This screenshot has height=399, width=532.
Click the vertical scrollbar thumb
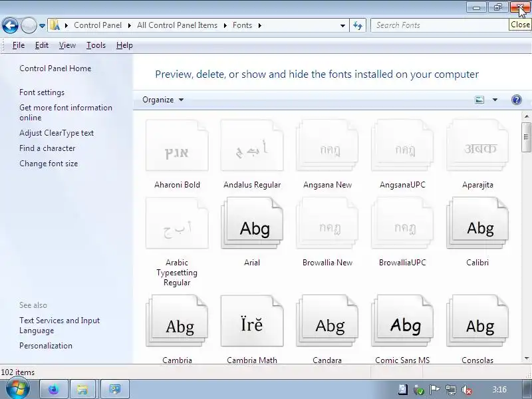(526, 137)
